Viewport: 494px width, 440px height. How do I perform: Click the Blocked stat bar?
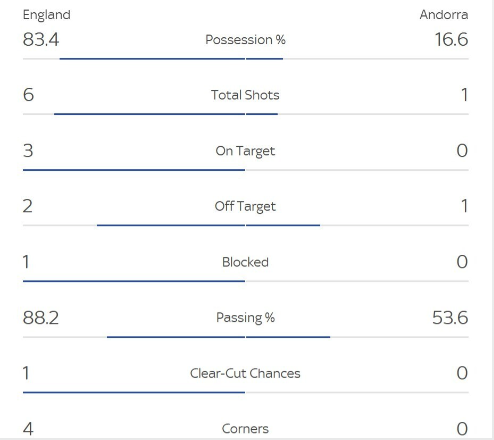click(x=246, y=281)
